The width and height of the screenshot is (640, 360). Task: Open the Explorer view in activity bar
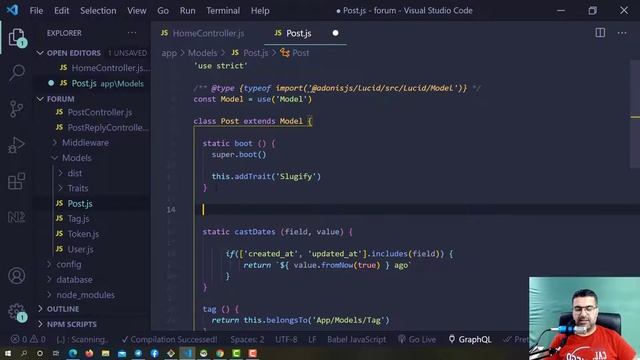point(16,38)
